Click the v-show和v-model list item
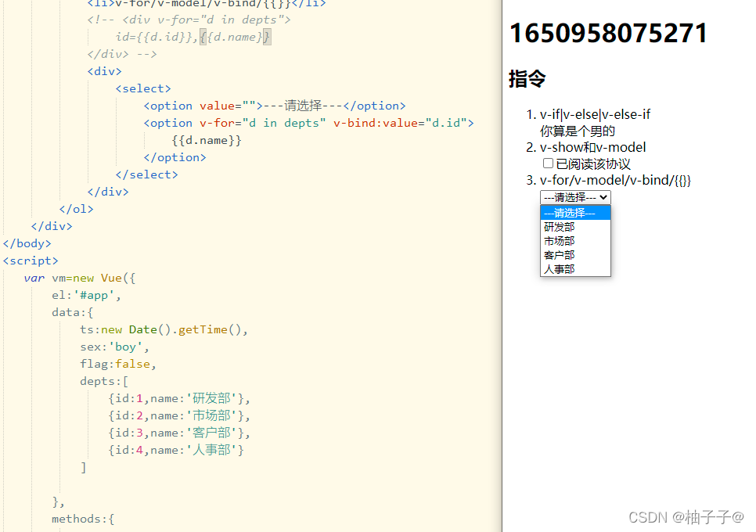 coord(592,147)
